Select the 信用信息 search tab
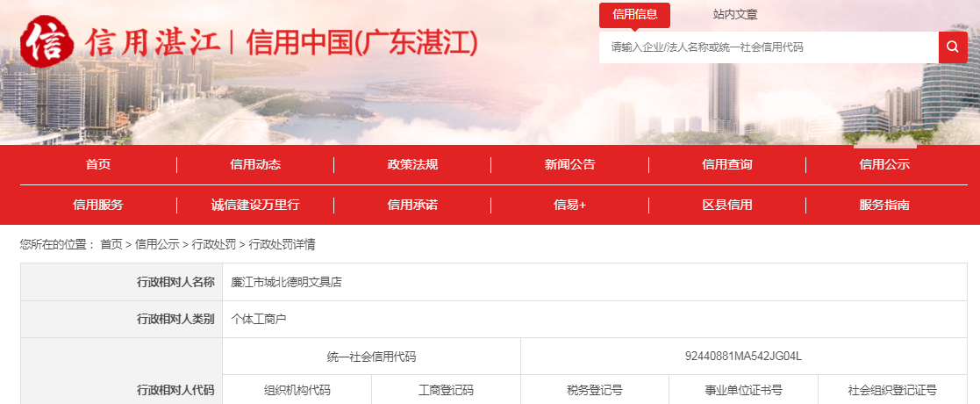This screenshot has width=980, height=404. coord(634,15)
